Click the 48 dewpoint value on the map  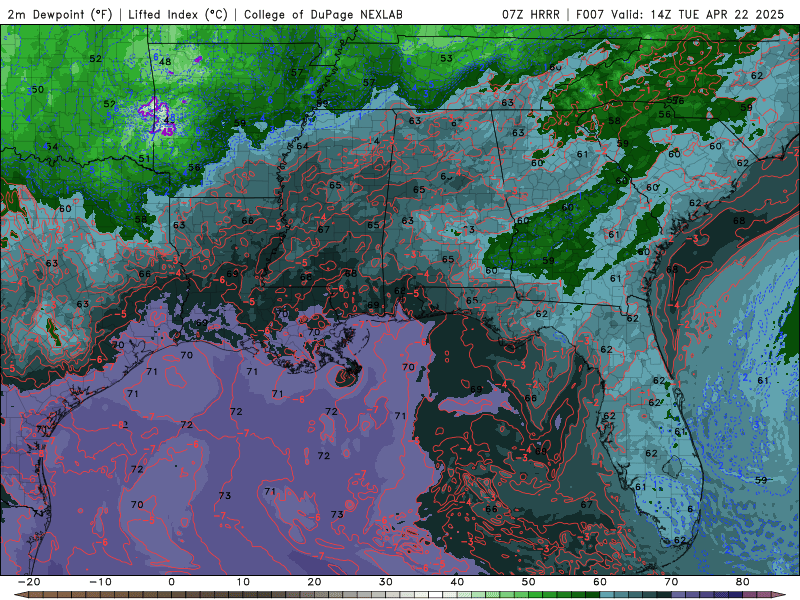point(165,62)
